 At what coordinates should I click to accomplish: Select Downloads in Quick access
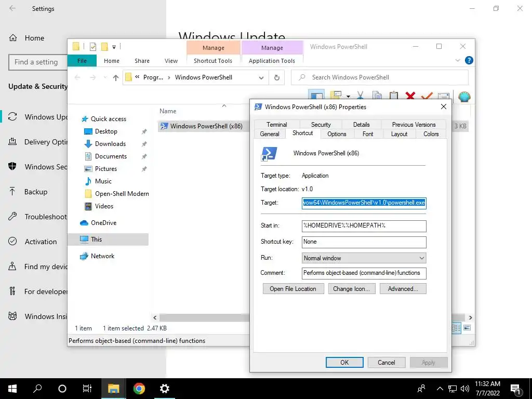110,144
